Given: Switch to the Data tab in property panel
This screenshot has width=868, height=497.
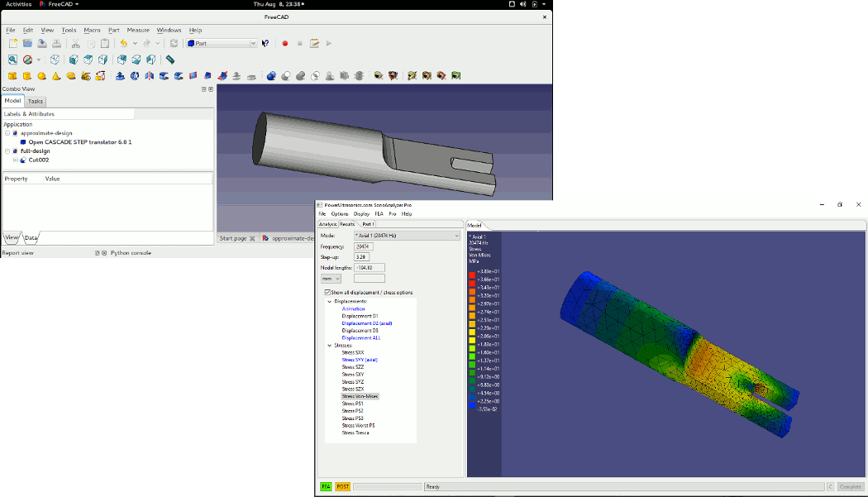Looking at the screenshot, I should 31,237.
